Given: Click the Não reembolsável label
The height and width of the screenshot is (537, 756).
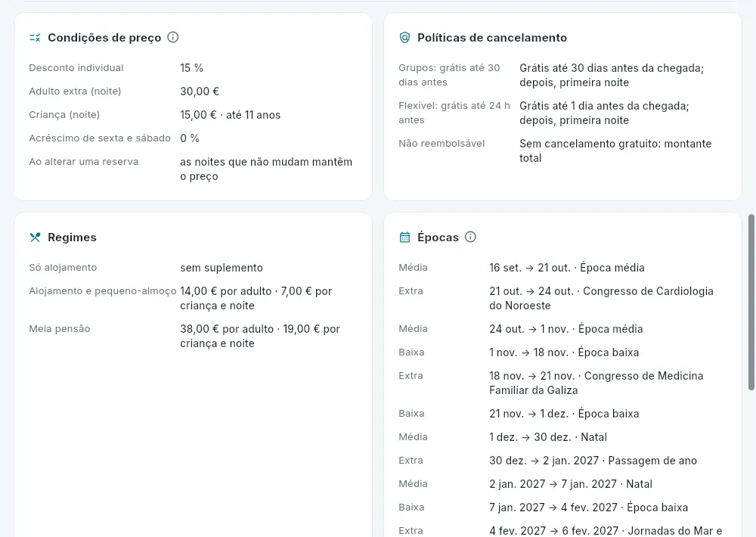Looking at the screenshot, I should (x=442, y=143).
